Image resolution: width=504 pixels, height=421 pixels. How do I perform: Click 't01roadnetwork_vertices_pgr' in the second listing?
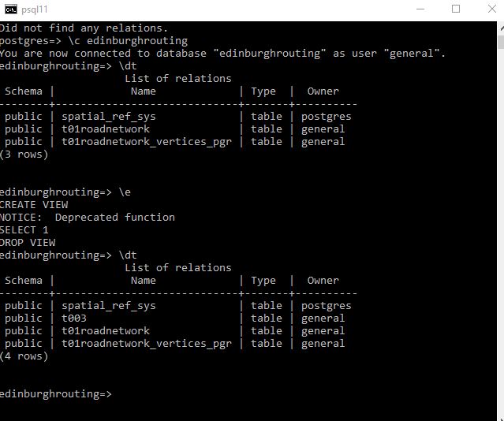click(x=147, y=344)
